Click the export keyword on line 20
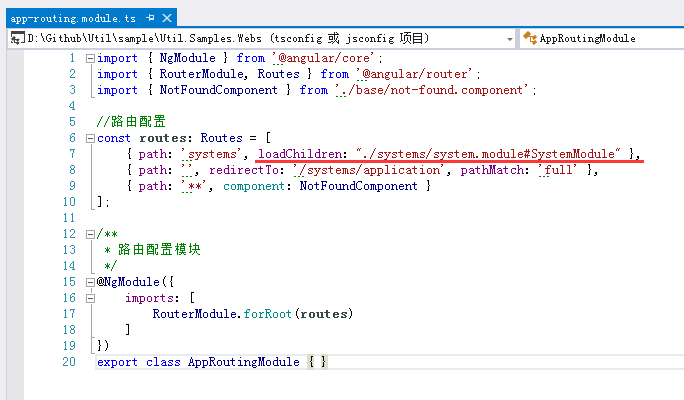This screenshot has height=400, width=684. point(117,362)
